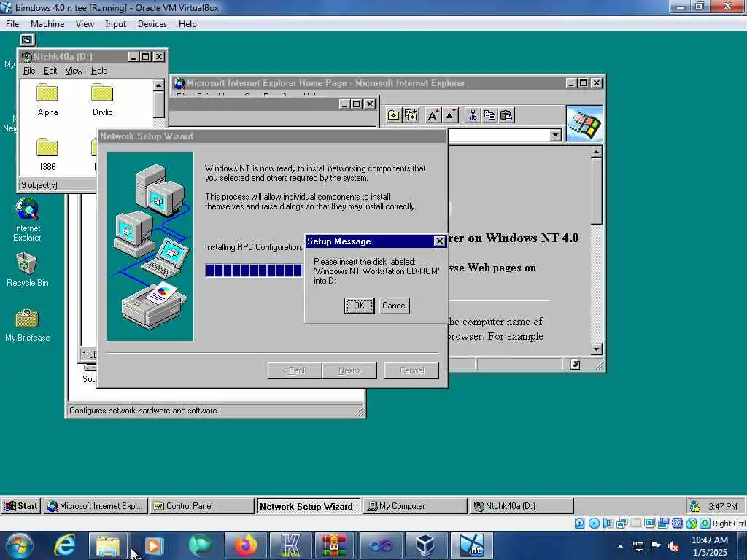Click the Cut scissors icon in IE toolbar
Screen dimensions: 747x560
tap(473, 115)
